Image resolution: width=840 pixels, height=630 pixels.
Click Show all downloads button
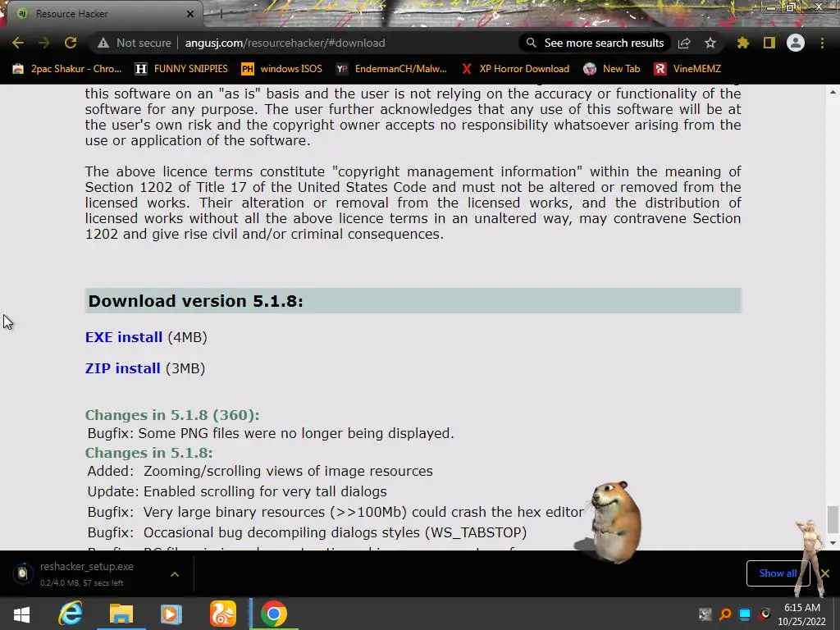[778, 573]
